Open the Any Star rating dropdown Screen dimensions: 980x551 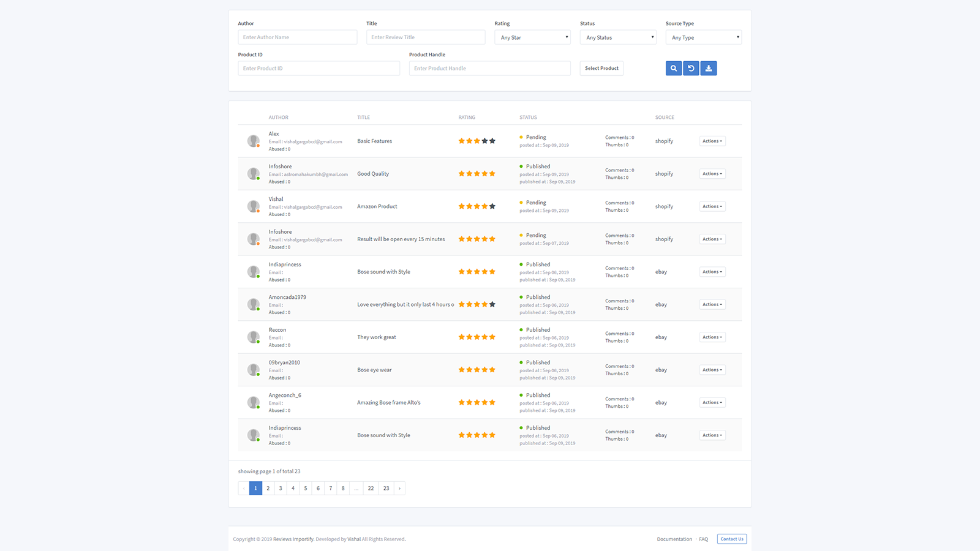pyautogui.click(x=532, y=37)
